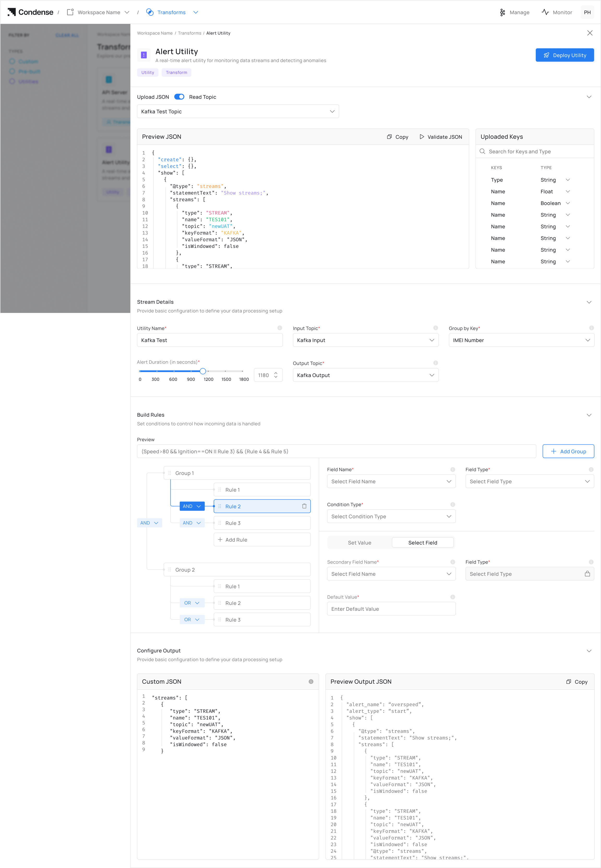
Task: Open Group by Key IMEI Number dropdown
Action: pos(521,340)
